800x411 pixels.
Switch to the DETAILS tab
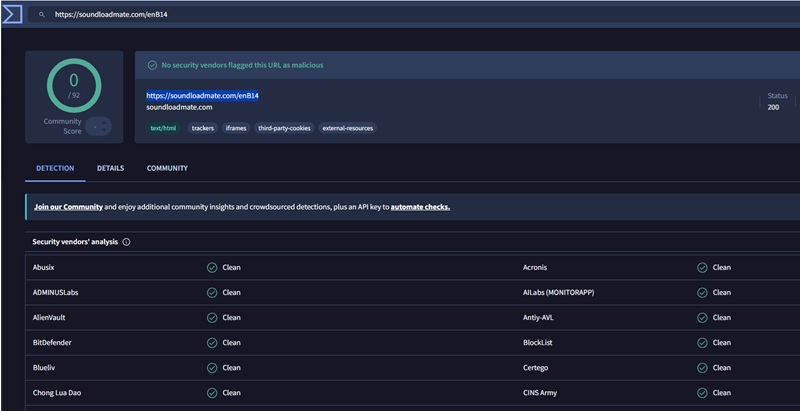(111, 168)
